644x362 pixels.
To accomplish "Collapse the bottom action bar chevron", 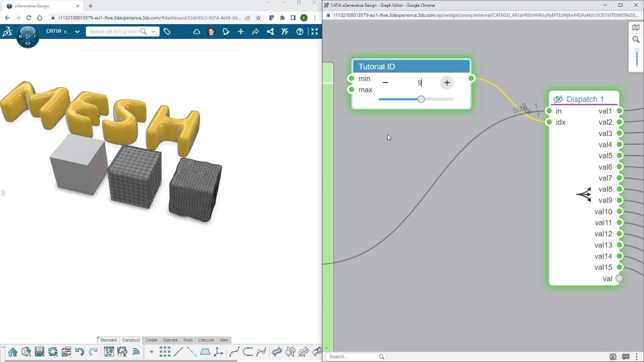I will point(3,347).
